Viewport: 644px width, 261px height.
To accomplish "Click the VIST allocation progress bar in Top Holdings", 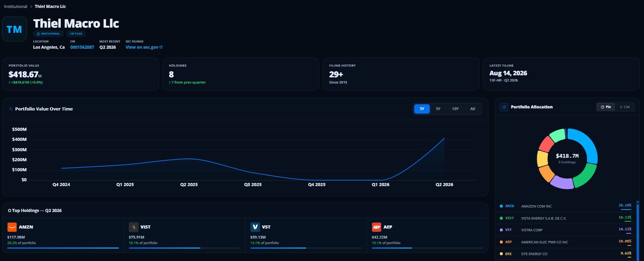I will coord(184,248).
